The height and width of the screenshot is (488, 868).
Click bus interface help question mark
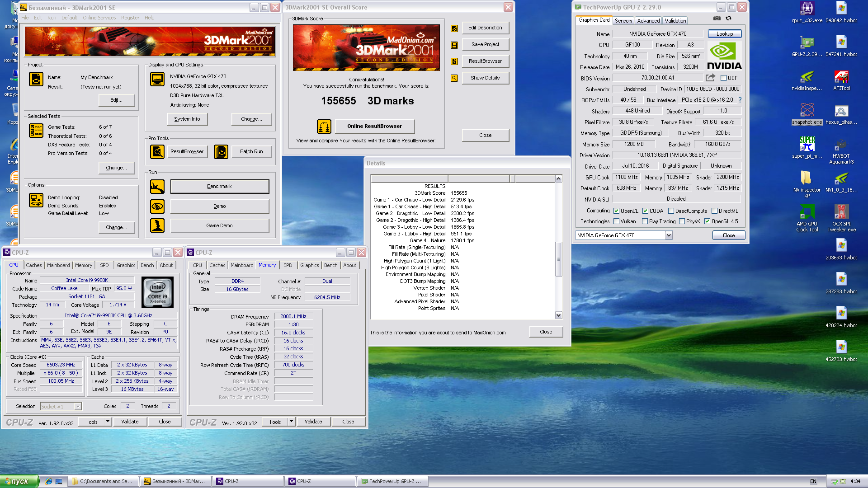pyautogui.click(x=740, y=100)
